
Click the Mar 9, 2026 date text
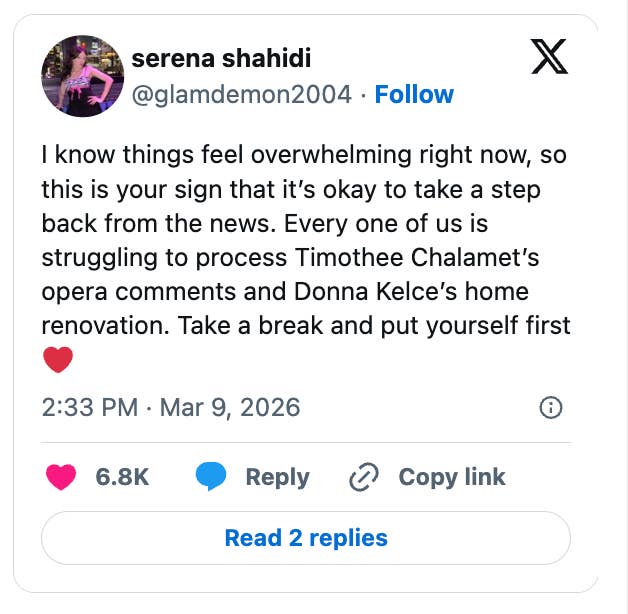(229, 407)
